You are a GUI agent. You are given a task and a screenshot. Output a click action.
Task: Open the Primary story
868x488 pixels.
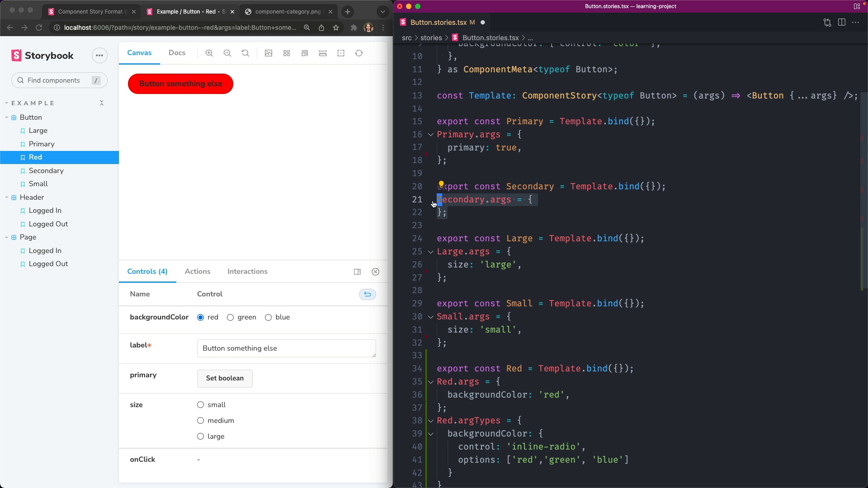[42, 144]
